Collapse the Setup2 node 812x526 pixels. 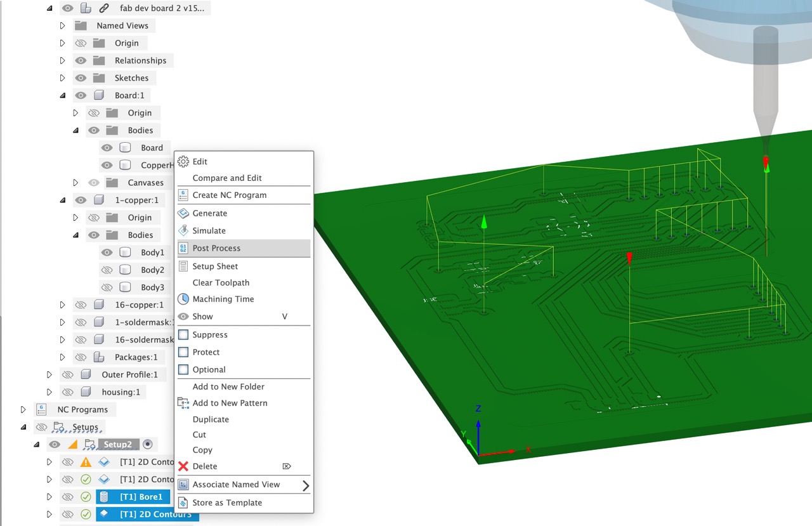click(x=36, y=444)
